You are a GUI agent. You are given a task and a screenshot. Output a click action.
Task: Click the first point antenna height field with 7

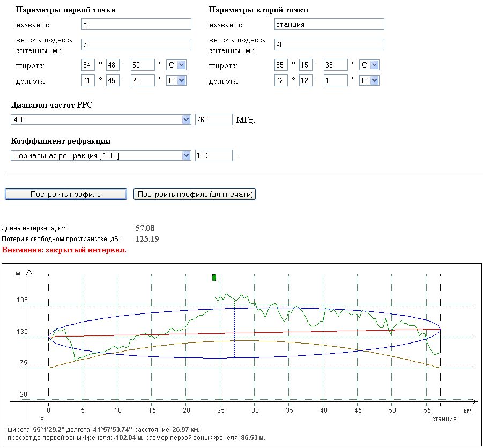pos(136,44)
